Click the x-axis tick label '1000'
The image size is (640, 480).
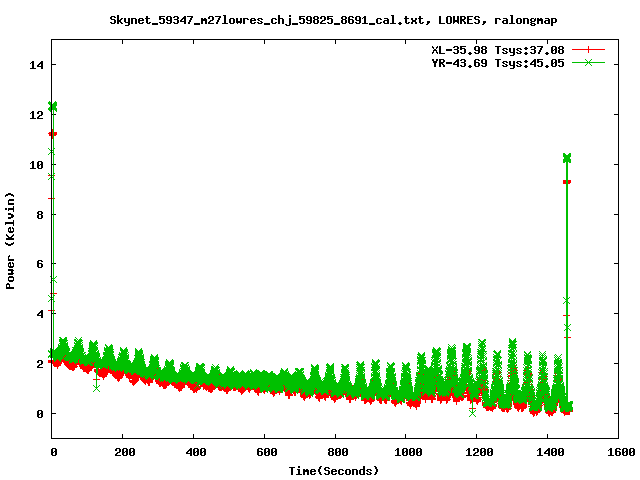408,452
